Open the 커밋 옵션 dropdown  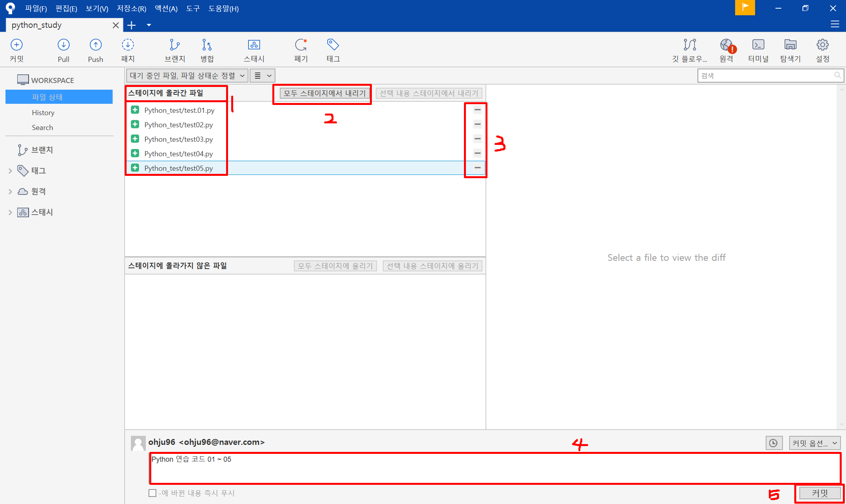[x=814, y=443]
